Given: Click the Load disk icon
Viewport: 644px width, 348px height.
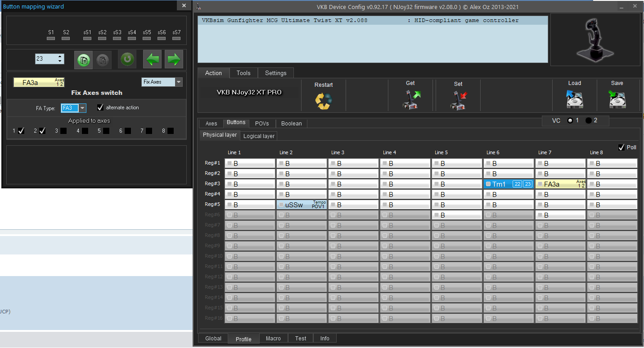Looking at the screenshot, I should 575,100.
